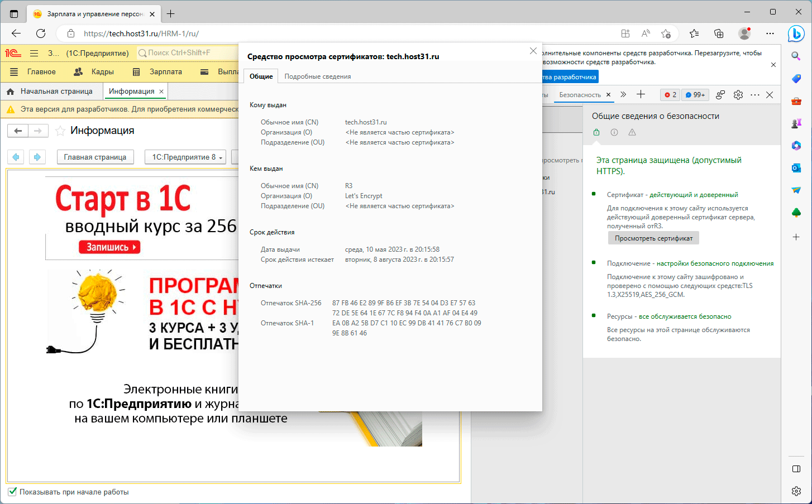Image resolution: width=812 pixels, height=504 pixels.
Task: Click the Просмотреть сертификат button
Action: point(653,238)
